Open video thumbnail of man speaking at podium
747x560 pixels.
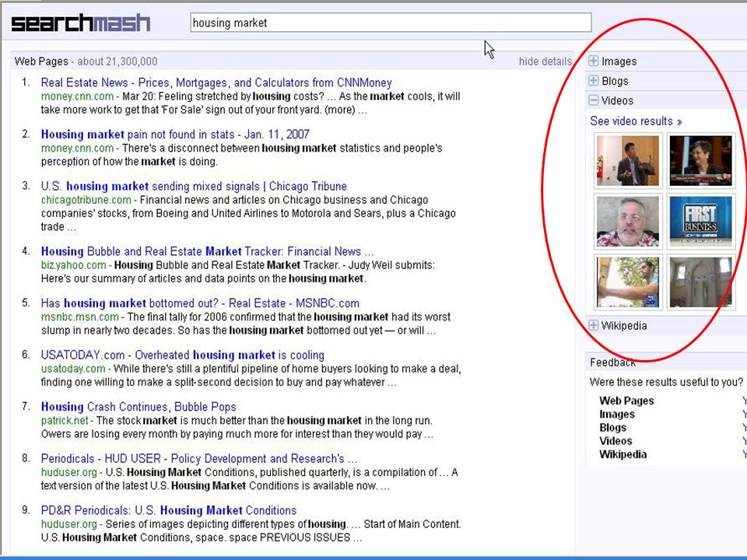click(x=628, y=160)
